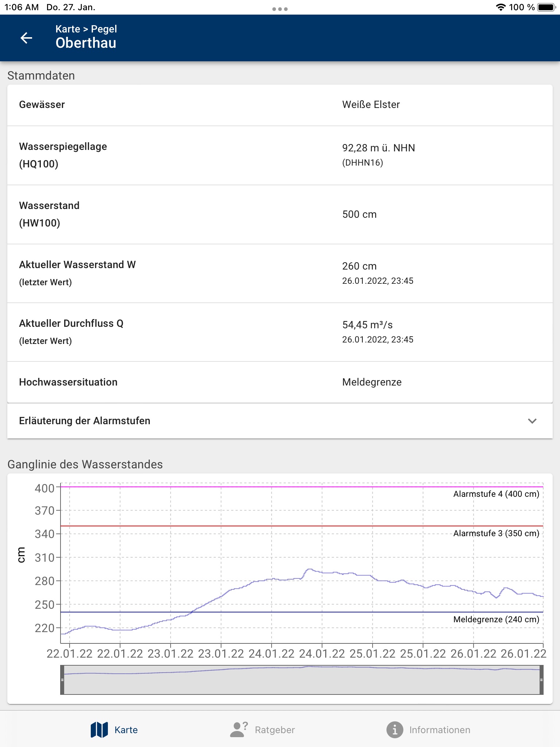Screen dimensions: 560x747
Task: Select the 500 cm HW100 value
Action: point(359,214)
